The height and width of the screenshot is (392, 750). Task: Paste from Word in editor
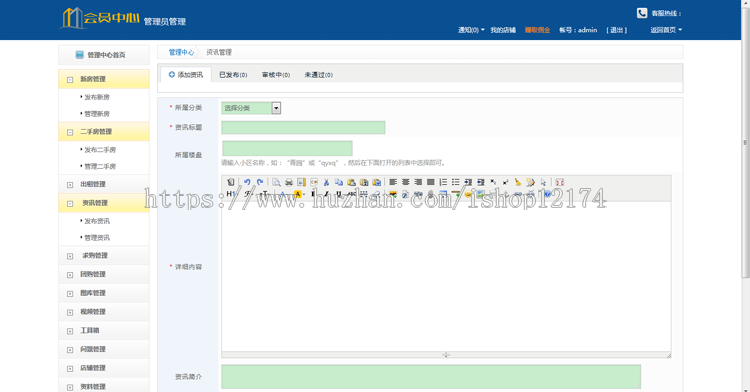376,182
